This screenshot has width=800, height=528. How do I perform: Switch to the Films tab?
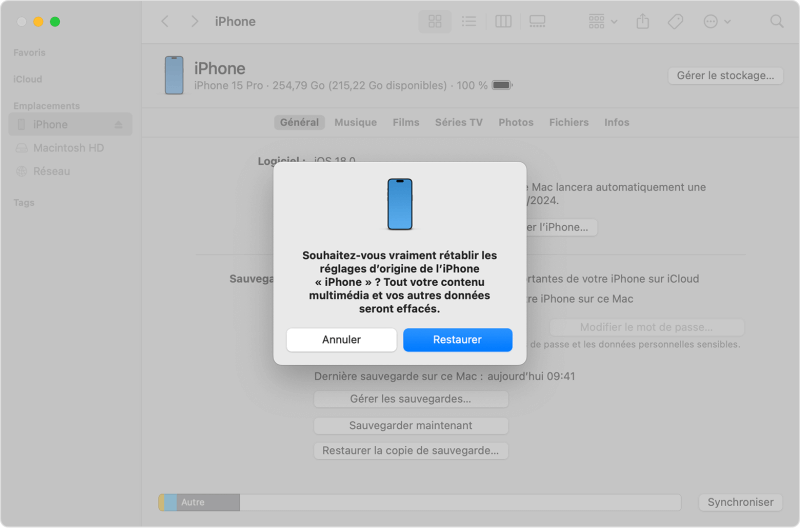[x=406, y=122]
